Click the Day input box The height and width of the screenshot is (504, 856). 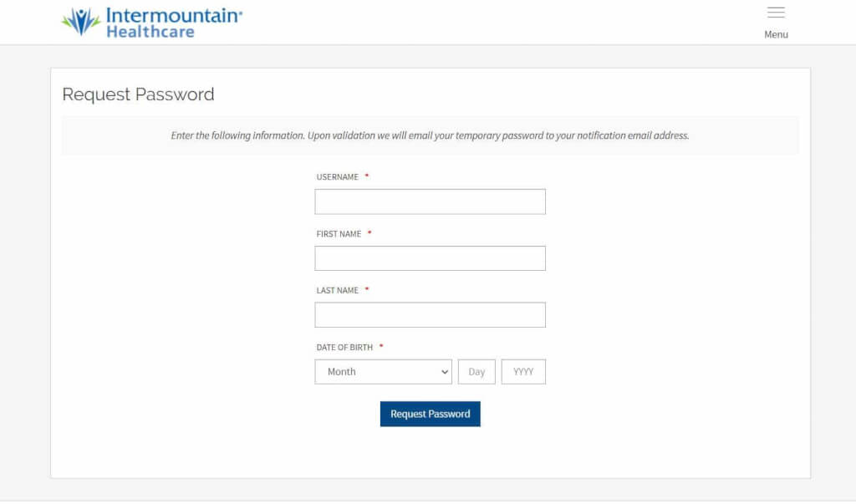pos(476,371)
